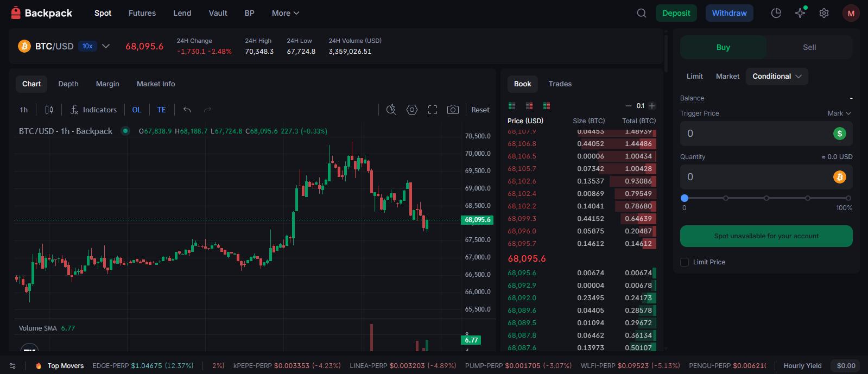This screenshot has width=868, height=374.
Task: Click the quantity slider handle
Action: point(685,198)
